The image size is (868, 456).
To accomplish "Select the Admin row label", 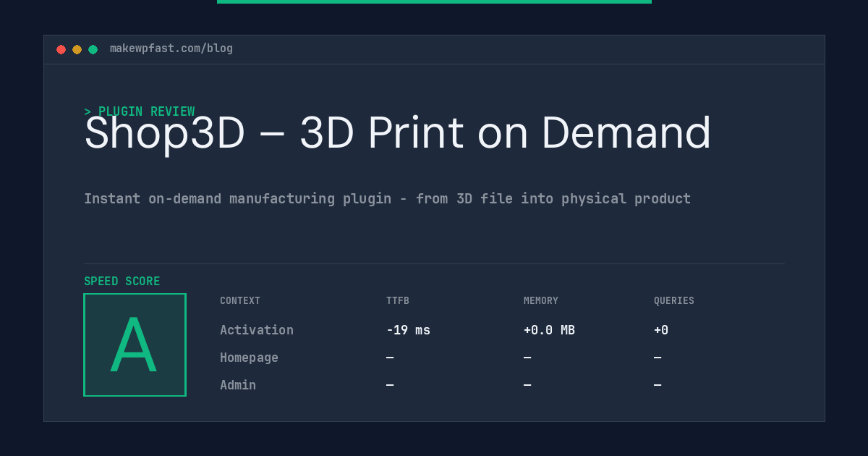I will [x=238, y=385].
